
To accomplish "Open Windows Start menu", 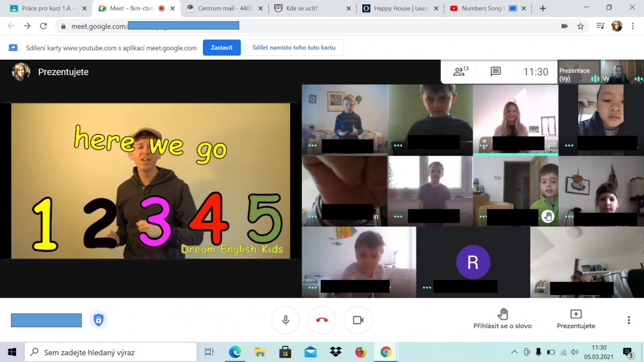I will [x=12, y=352].
